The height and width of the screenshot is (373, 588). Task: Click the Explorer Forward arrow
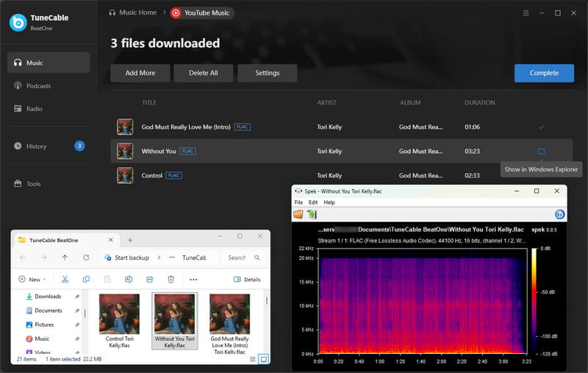click(x=44, y=257)
